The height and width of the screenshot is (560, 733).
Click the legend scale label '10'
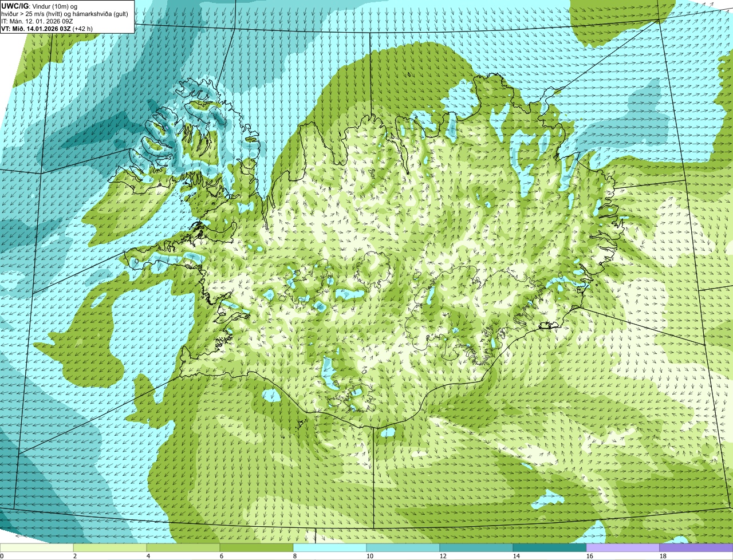[x=370, y=556]
